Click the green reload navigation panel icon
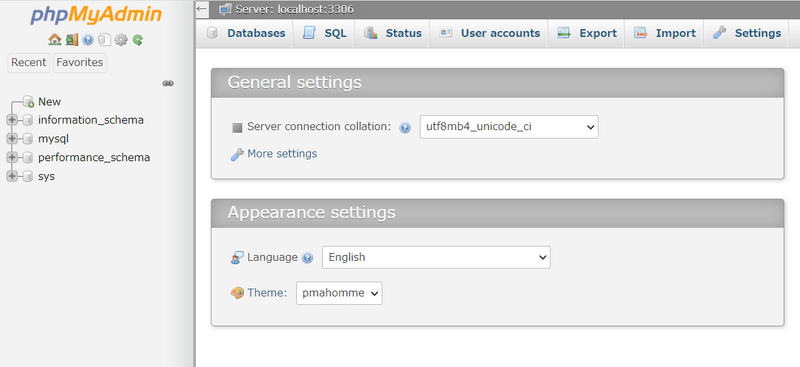 pos(137,39)
